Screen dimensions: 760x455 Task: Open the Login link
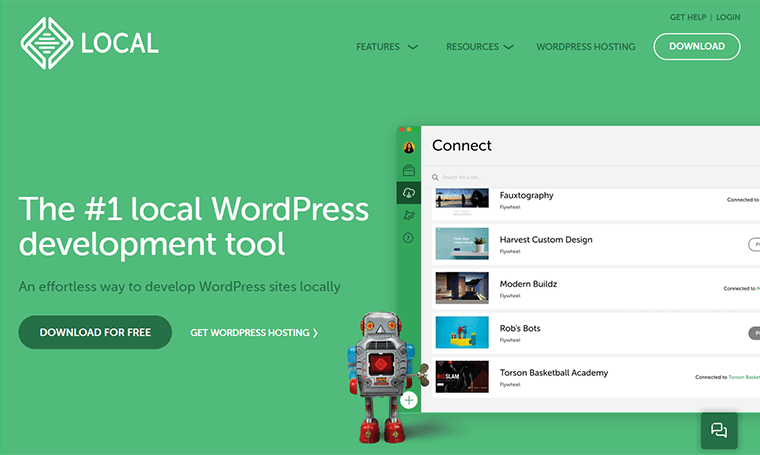click(728, 17)
